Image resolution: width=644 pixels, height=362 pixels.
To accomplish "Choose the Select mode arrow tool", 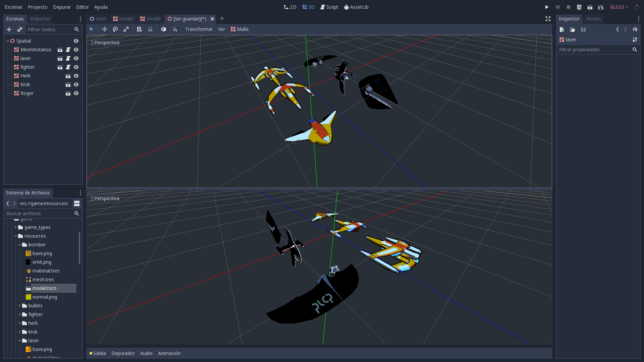I will (91, 29).
